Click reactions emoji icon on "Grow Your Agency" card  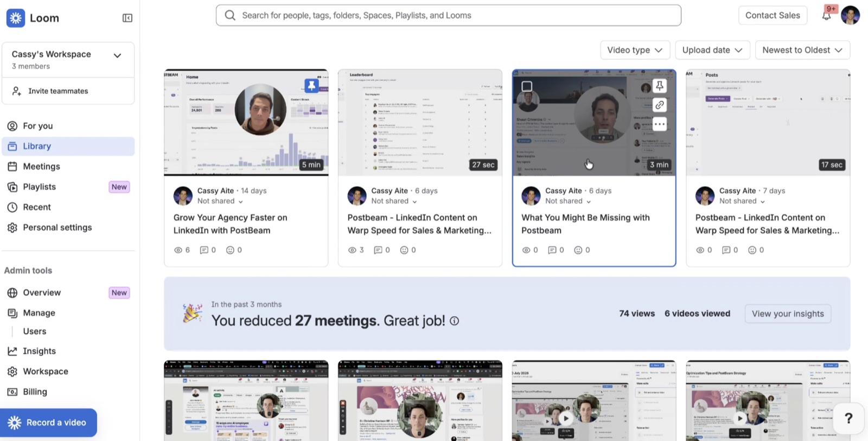tap(230, 250)
